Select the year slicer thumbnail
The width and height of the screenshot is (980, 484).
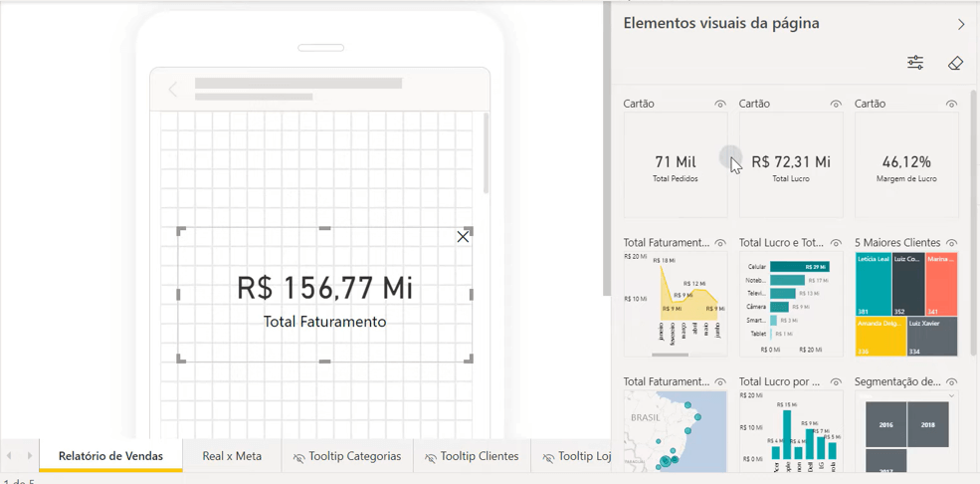[907, 431]
